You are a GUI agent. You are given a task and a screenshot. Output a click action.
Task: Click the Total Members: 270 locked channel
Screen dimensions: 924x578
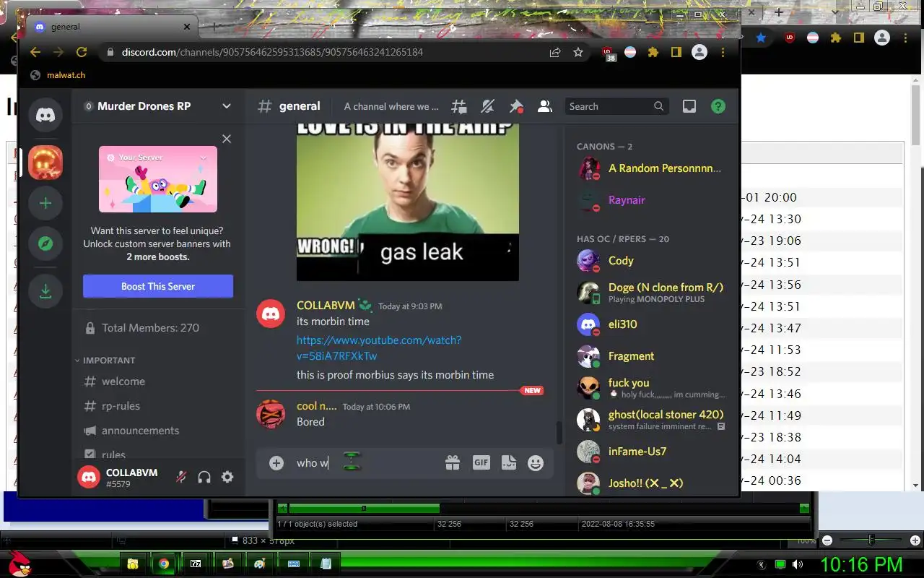[158, 328]
